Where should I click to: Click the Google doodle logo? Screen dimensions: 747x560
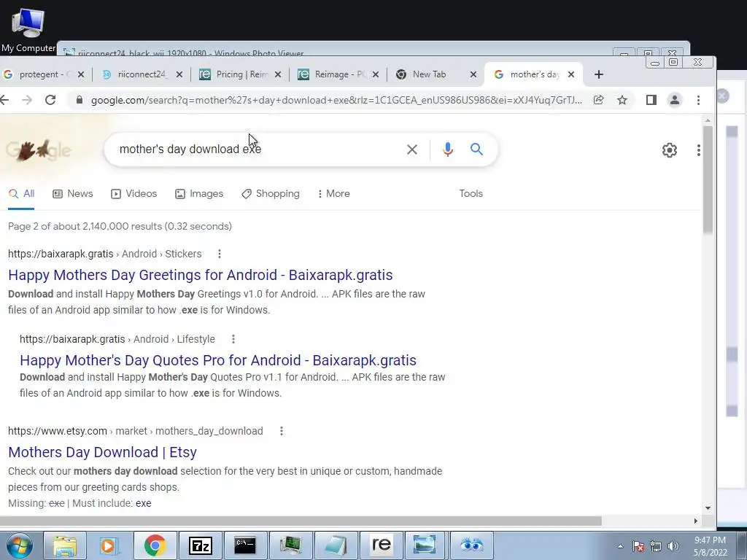38,149
